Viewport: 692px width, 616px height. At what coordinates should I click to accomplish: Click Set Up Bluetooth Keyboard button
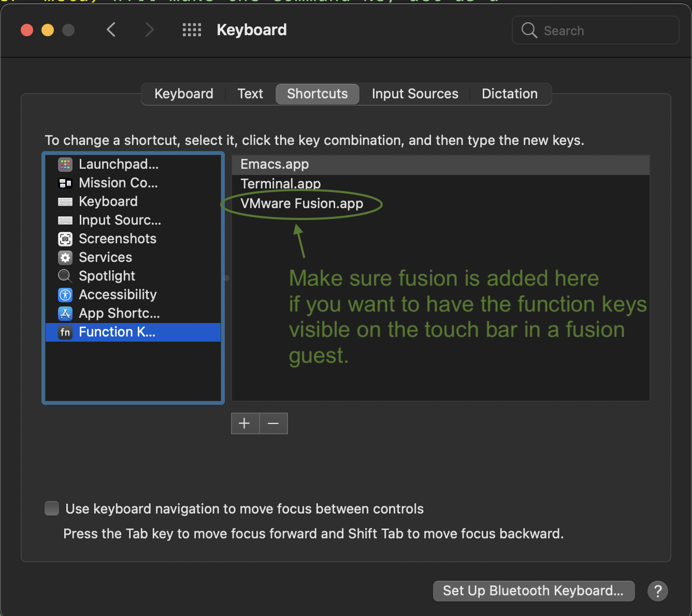534,591
